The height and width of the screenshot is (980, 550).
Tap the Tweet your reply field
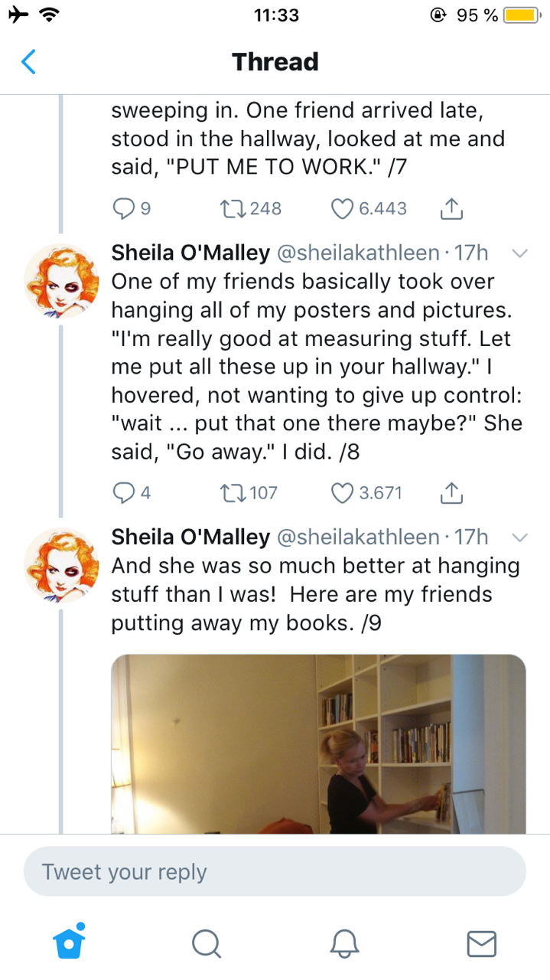(x=275, y=871)
